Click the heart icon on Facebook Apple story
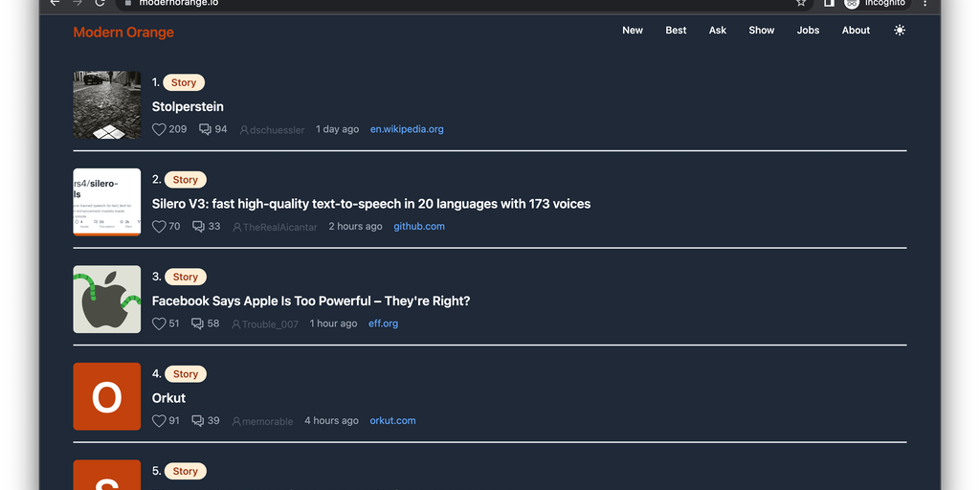Viewport: 980px width, 490px height. coord(159,323)
